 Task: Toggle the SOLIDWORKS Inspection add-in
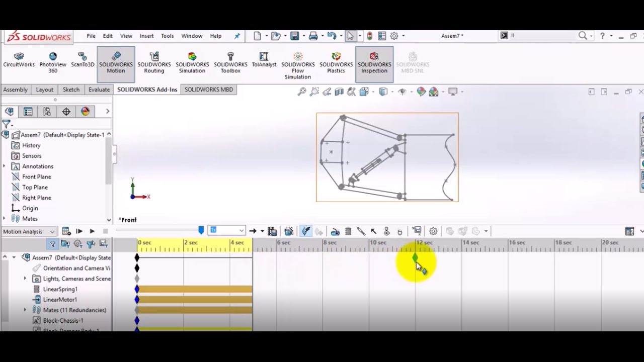click(x=374, y=63)
